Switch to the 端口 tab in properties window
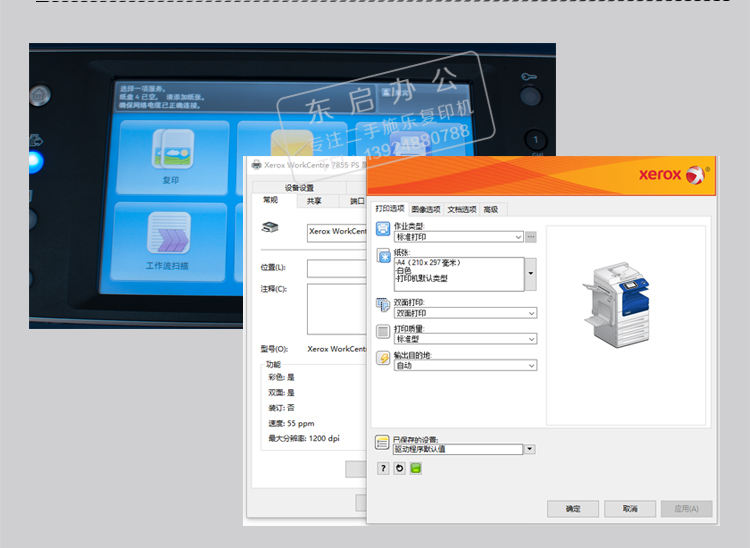Screen dimensions: 750x548 tap(354, 201)
